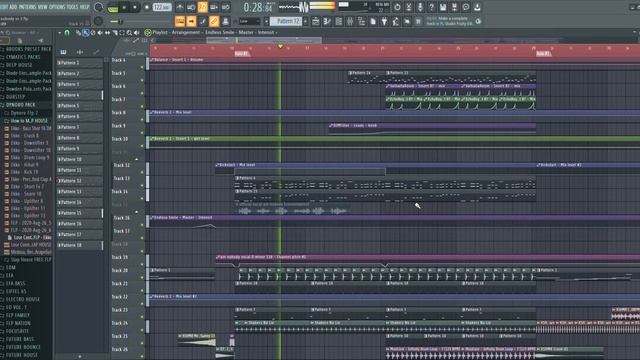Click the microphone recording icon
This screenshot has height=360, width=640.
click(420, 7)
